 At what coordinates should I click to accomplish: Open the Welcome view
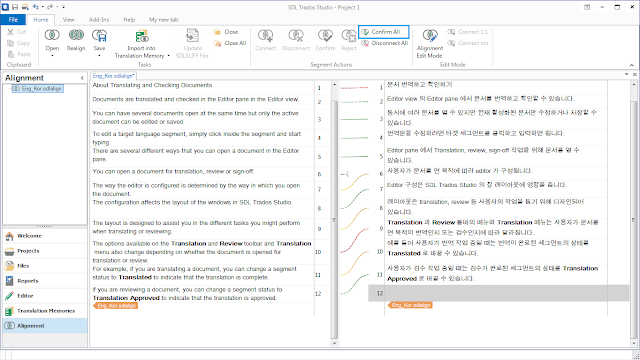45,236
